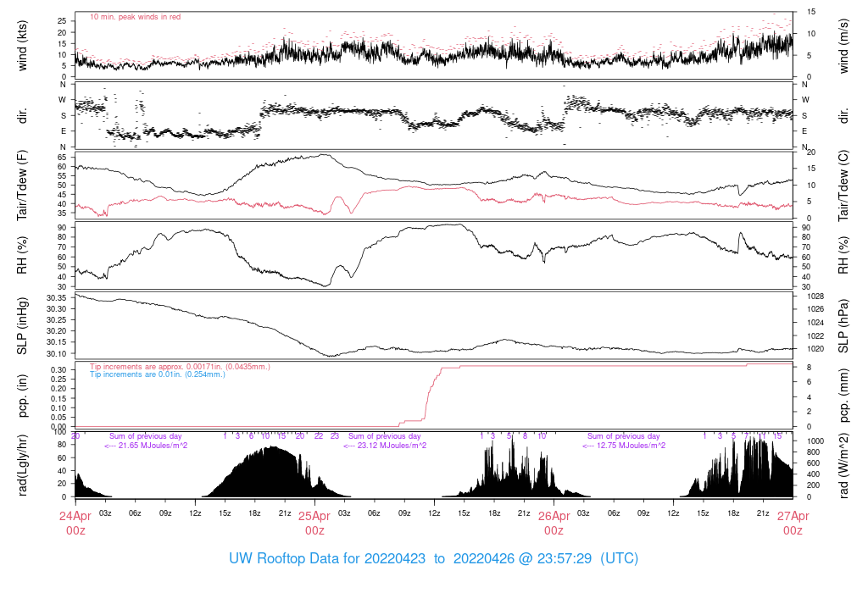Click the '25' tick on wind kts axis
Image resolution: width=868 pixels, height=593 pixels.
62,21
